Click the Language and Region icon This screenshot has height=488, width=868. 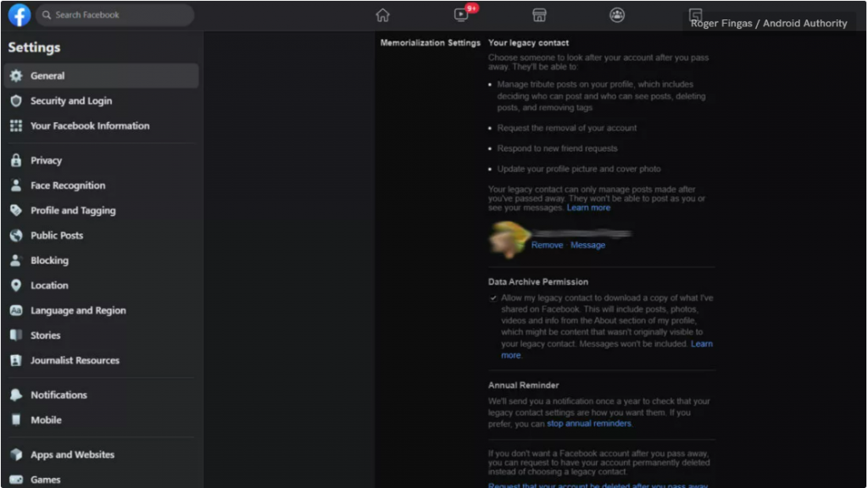click(16, 310)
